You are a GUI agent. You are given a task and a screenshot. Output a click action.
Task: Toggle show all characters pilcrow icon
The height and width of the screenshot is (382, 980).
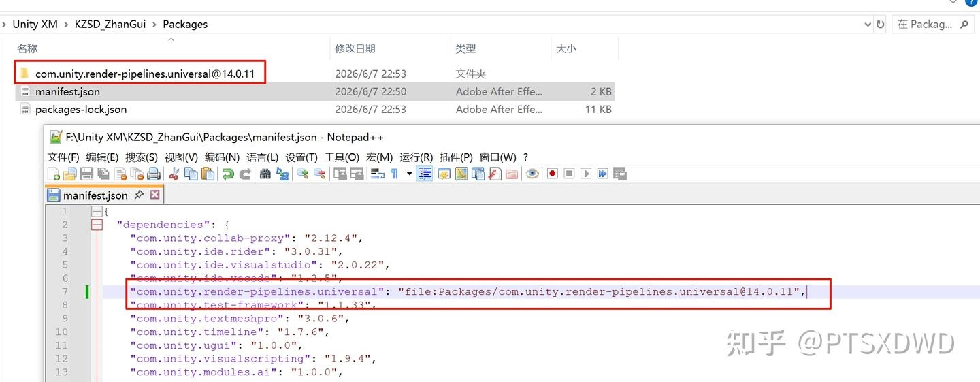tap(394, 174)
